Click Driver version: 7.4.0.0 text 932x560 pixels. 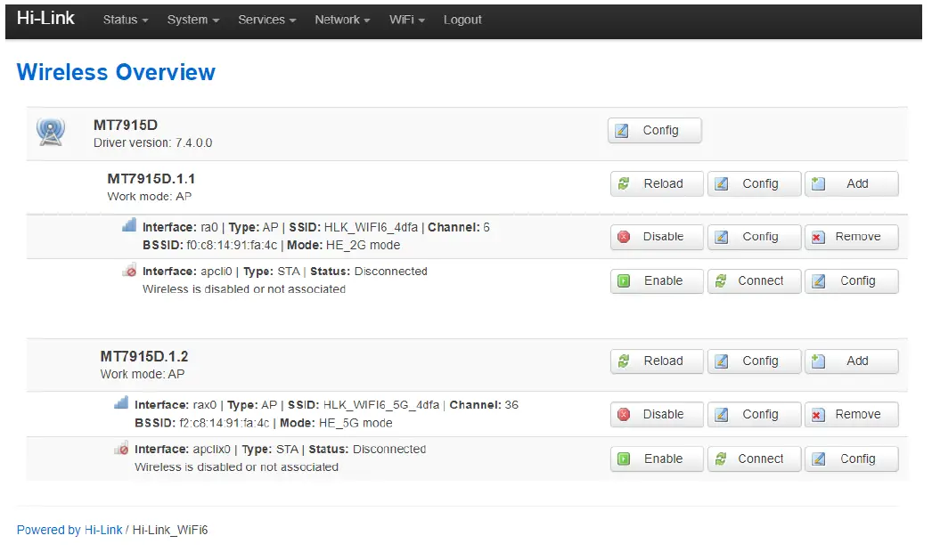point(152,143)
